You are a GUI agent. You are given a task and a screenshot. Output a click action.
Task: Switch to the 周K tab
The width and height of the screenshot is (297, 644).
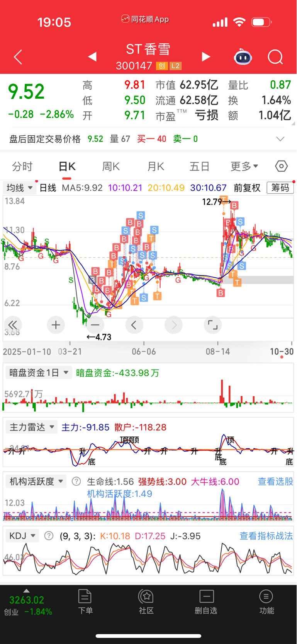[x=111, y=167]
